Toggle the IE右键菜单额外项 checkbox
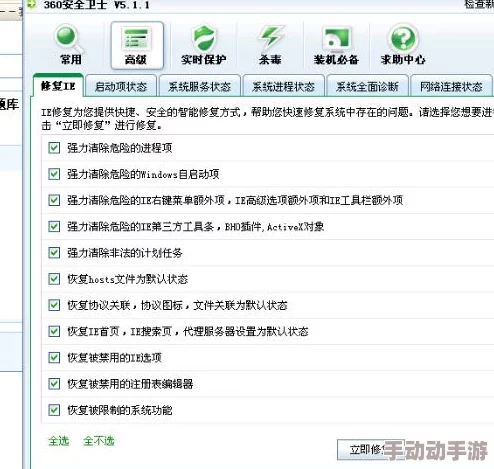The width and height of the screenshot is (494, 469). [54, 200]
